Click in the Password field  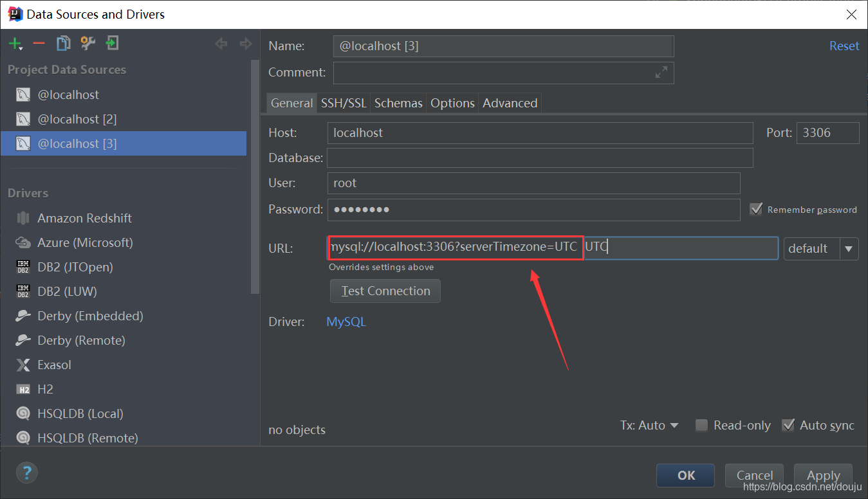(533, 210)
